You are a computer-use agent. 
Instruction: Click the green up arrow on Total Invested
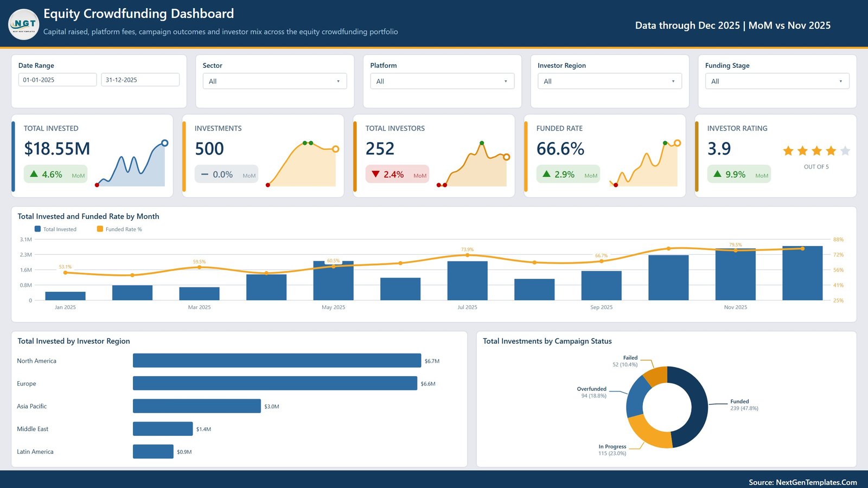34,174
